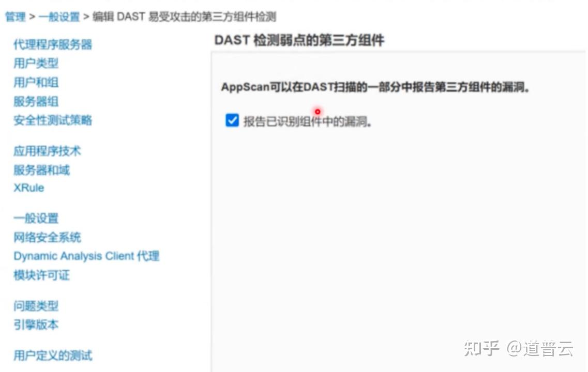进入"模块许可证"页面
This screenshot has height=372, width=588.
[42, 275]
